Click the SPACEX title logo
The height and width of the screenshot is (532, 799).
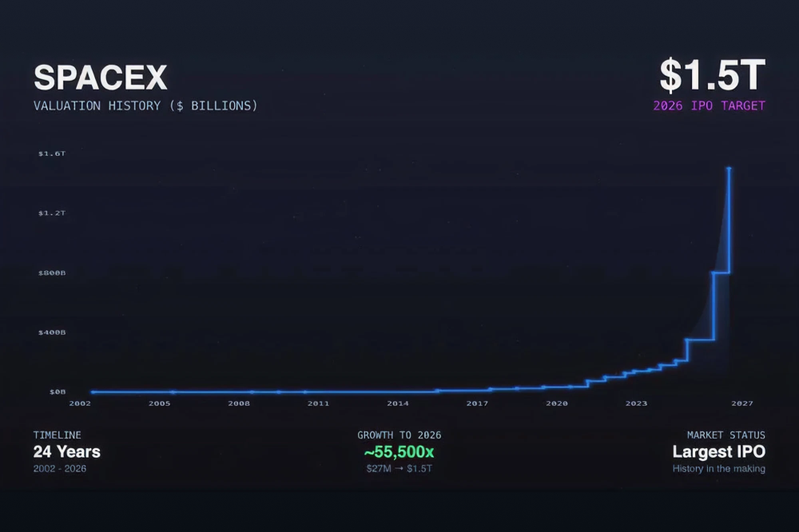coord(100,77)
